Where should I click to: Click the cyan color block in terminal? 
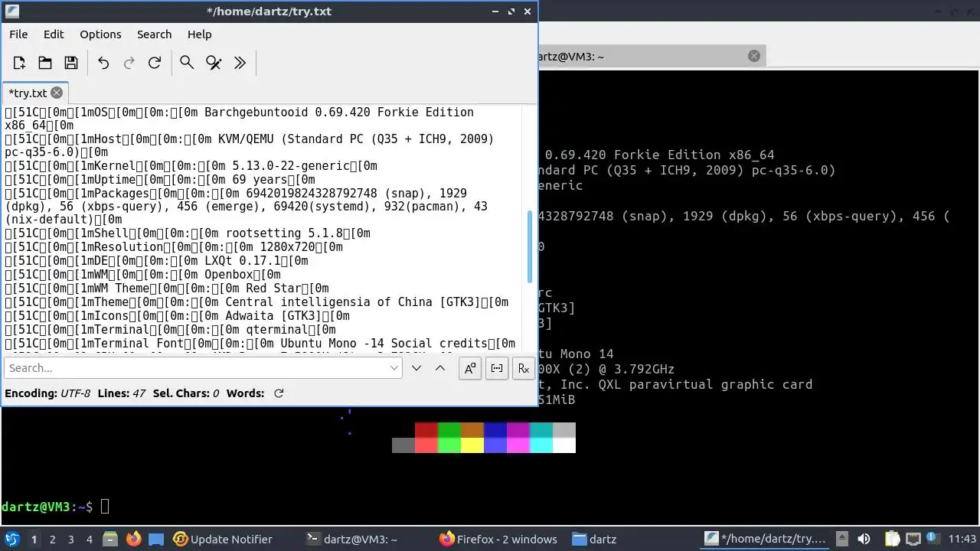pos(541,445)
